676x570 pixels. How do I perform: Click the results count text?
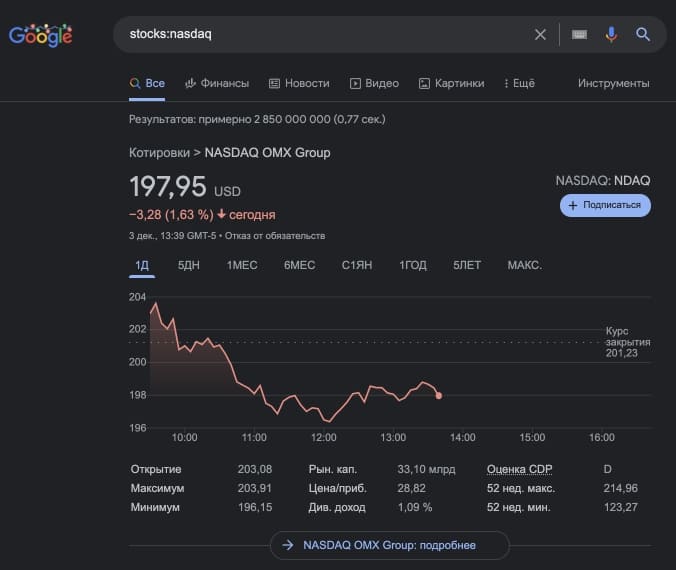(x=257, y=119)
